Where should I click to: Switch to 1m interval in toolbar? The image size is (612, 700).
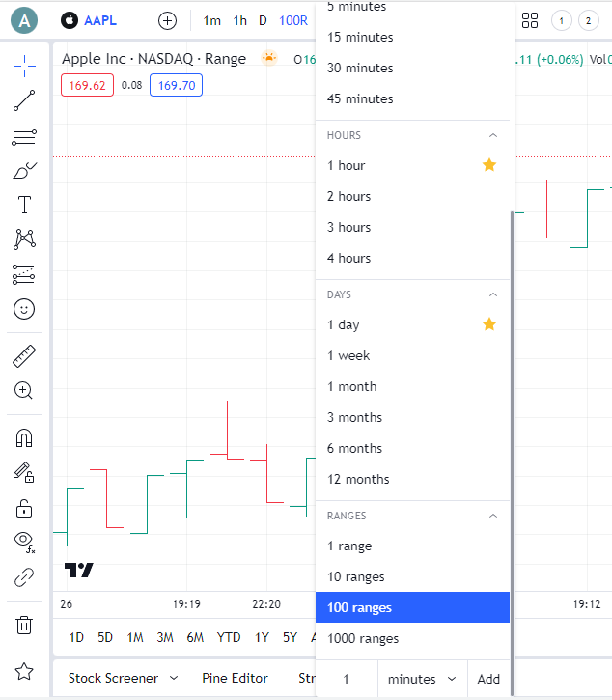click(212, 20)
